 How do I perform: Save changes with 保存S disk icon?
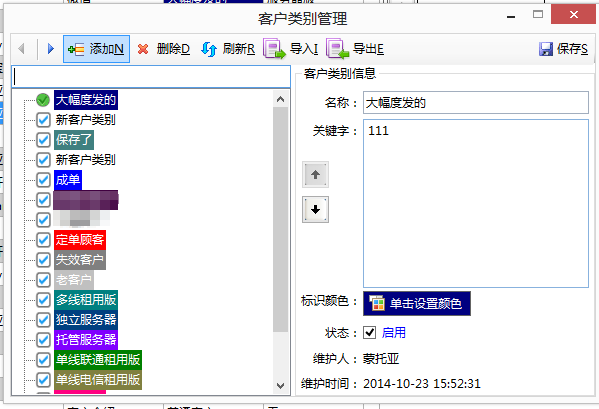coord(546,49)
